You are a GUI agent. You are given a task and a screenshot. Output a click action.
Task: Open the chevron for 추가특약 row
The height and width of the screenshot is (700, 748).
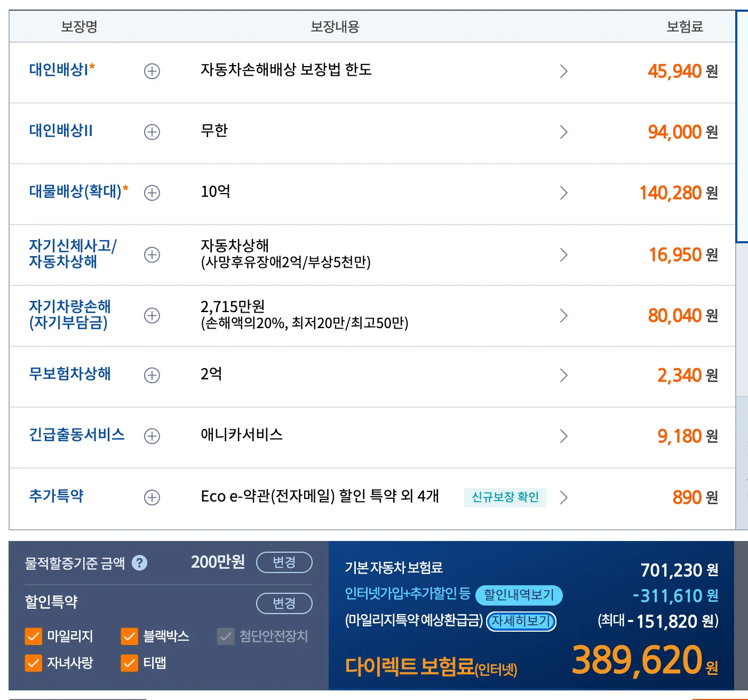click(x=564, y=497)
